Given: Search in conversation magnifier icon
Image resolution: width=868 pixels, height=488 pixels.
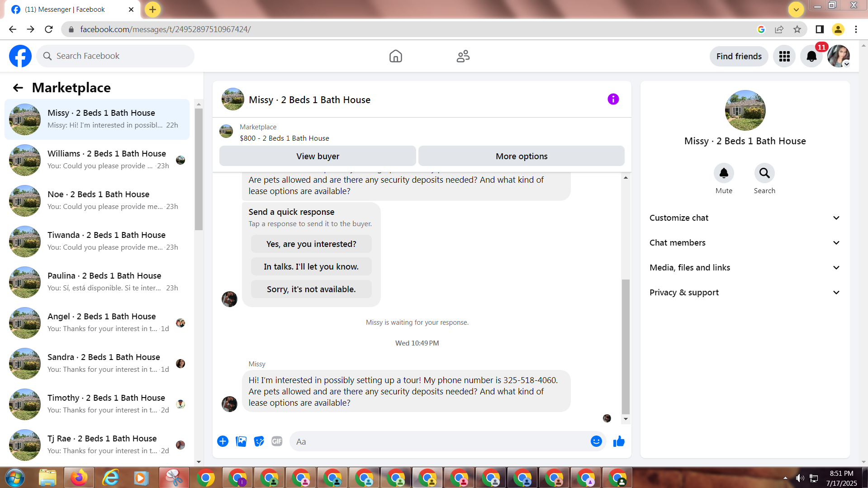Looking at the screenshot, I should [x=764, y=173].
